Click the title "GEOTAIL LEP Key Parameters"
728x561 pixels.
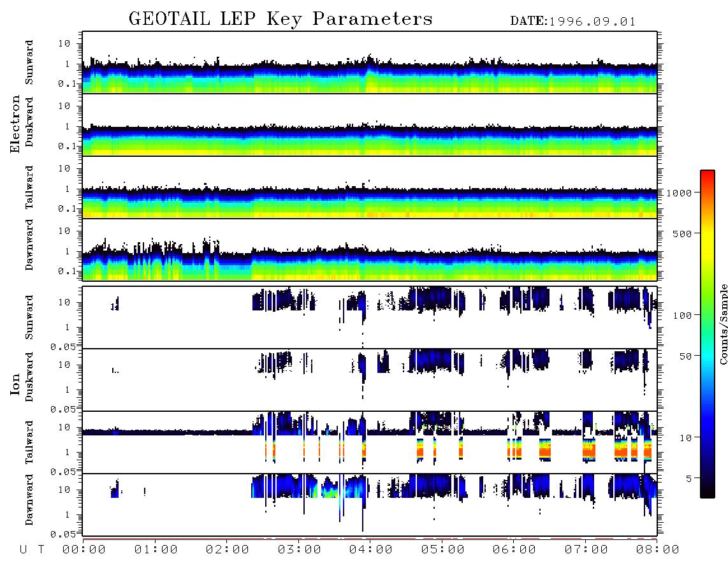280,19
